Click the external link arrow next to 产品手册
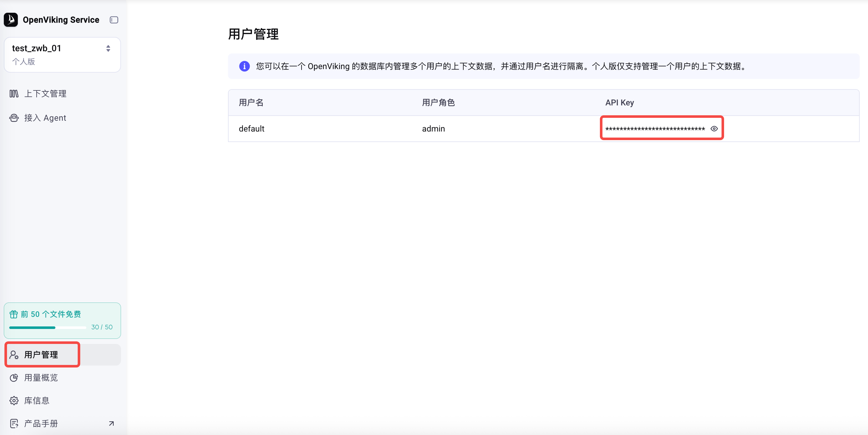 [111, 424]
